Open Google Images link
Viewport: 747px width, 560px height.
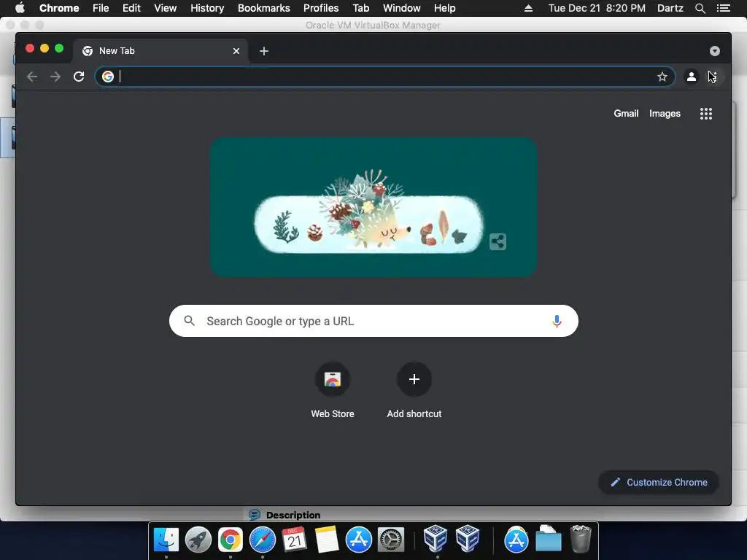click(x=665, y=113)
